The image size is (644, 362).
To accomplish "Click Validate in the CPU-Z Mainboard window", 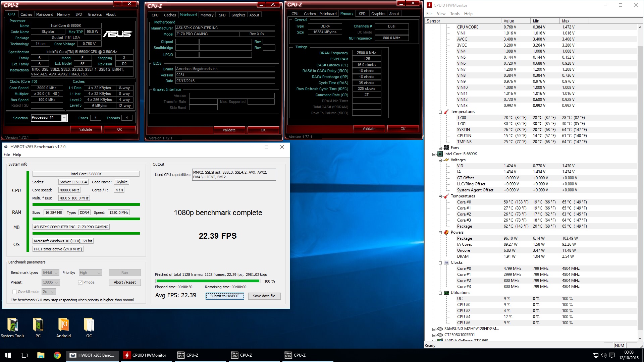I will click(229, 130).
